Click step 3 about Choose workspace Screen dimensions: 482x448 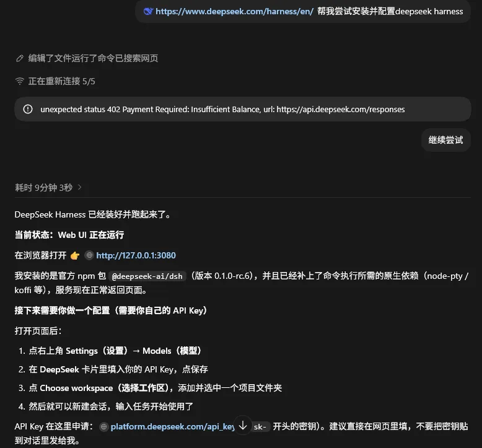point(156,388)
